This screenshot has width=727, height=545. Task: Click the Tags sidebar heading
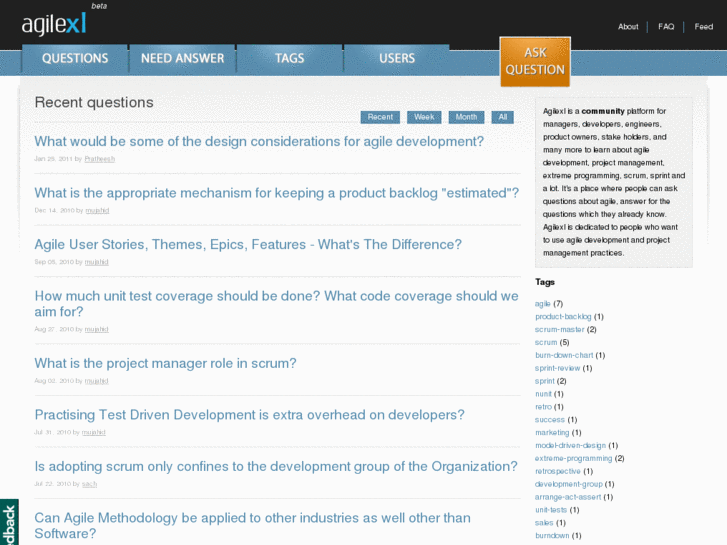coord(545,282)
